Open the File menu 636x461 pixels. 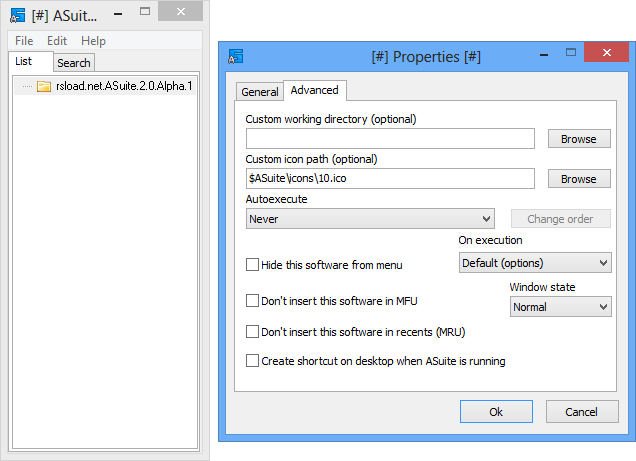[x=24, y=41]
